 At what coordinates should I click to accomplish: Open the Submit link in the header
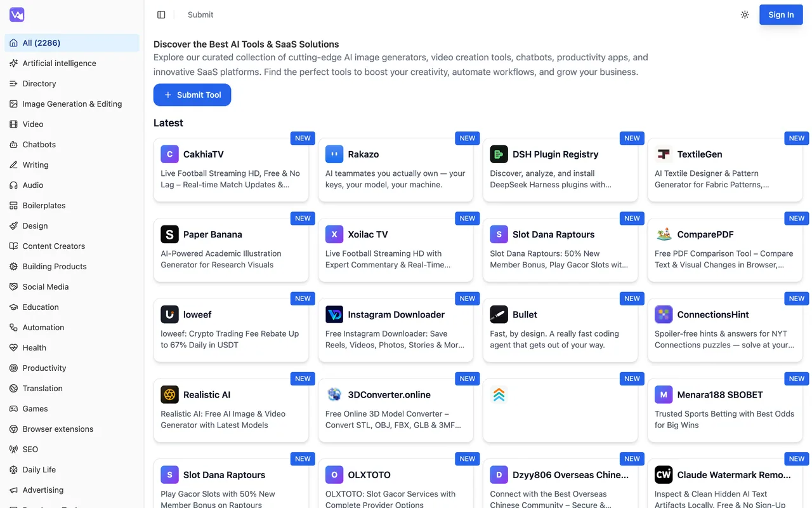point(200,15)
